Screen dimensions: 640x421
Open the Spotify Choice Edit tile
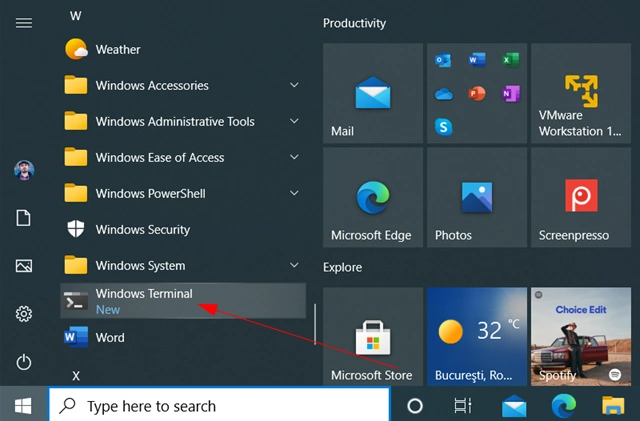click(581, 336)
